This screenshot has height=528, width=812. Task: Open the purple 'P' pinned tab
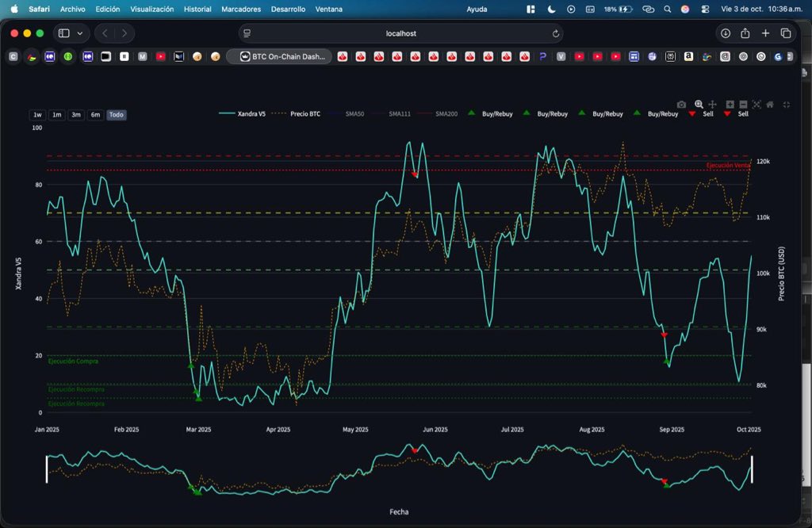click(542, 56)
